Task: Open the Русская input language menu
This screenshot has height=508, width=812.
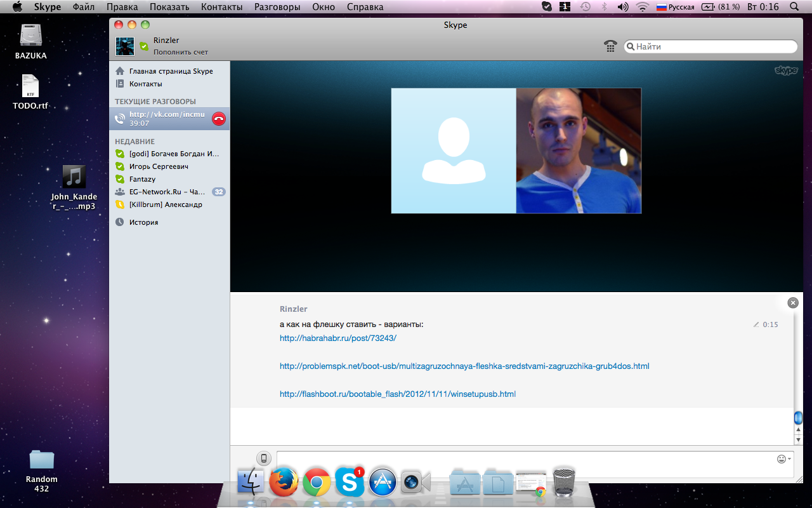Action: pyautogui.click(x=675, y=7)
